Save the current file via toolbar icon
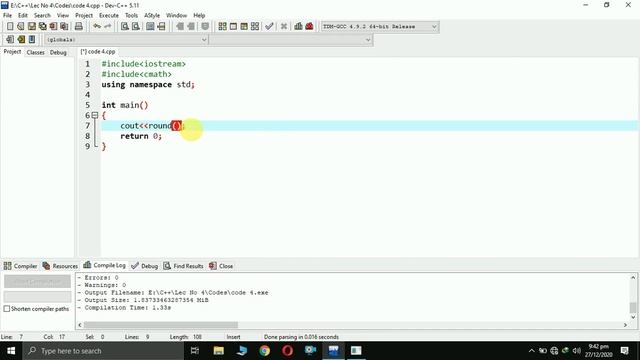Screen dimensions: 640x360 tap(31, 27)
